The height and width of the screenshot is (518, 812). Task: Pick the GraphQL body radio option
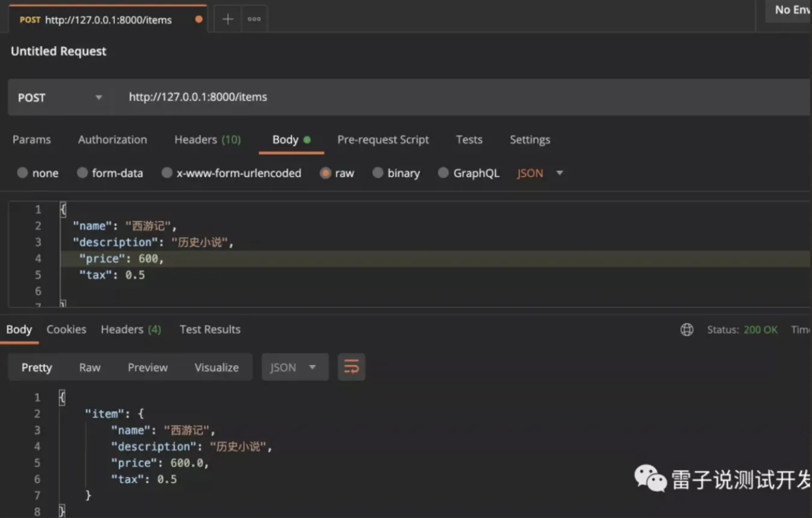(x=443, y=173)
